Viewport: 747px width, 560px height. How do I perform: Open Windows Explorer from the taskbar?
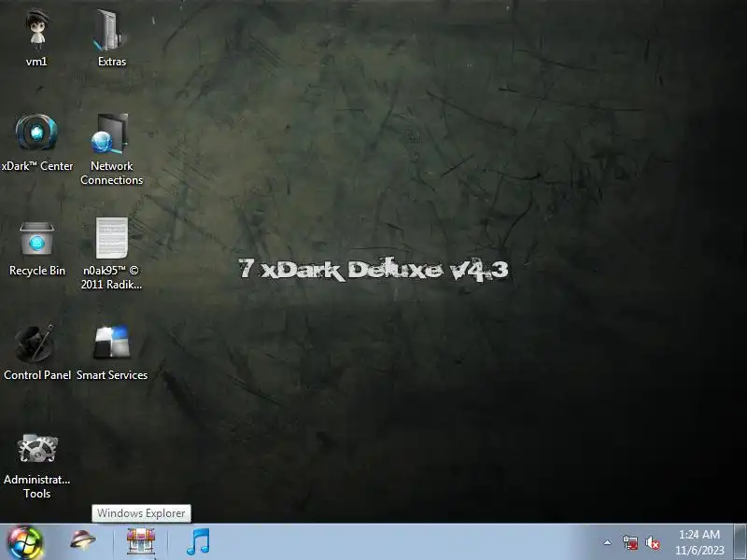141,541
